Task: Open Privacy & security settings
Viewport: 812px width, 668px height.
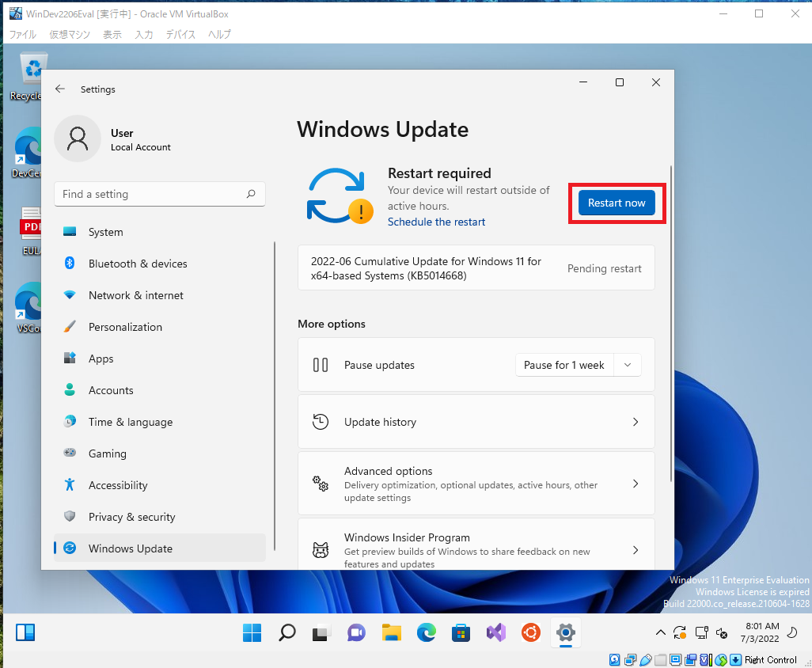Action: click(x=160, y=517)
